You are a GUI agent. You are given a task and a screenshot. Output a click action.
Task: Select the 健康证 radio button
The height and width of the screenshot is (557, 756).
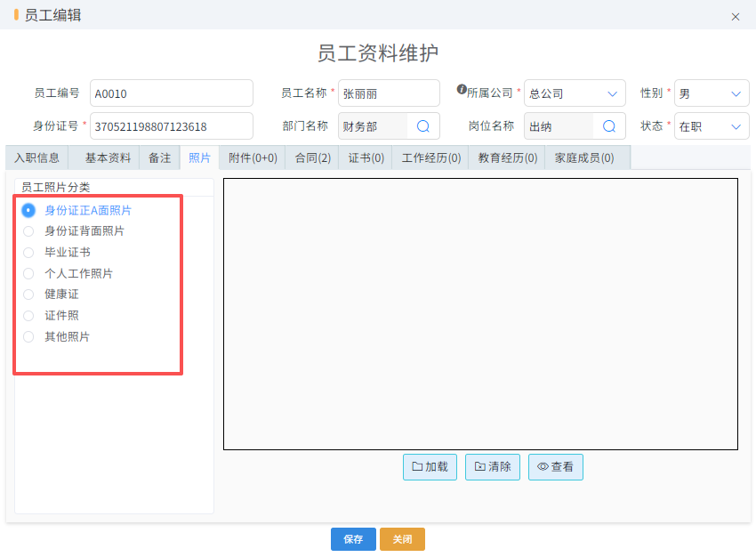[x=28, y=295]
